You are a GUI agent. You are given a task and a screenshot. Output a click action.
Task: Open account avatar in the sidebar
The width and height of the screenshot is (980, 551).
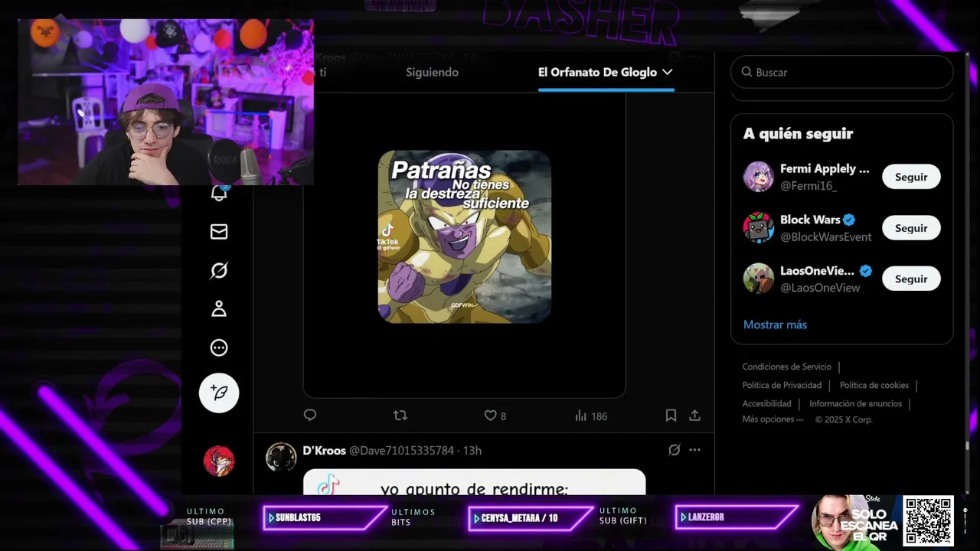click(x=219, y=461)
